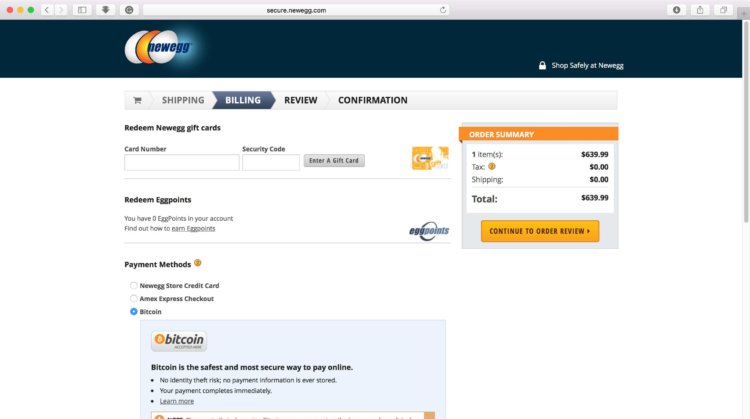Select the Bitcoin payment radio button
Image resolution: width=750 pixels, height=419 pixels.
click(133, 311)
